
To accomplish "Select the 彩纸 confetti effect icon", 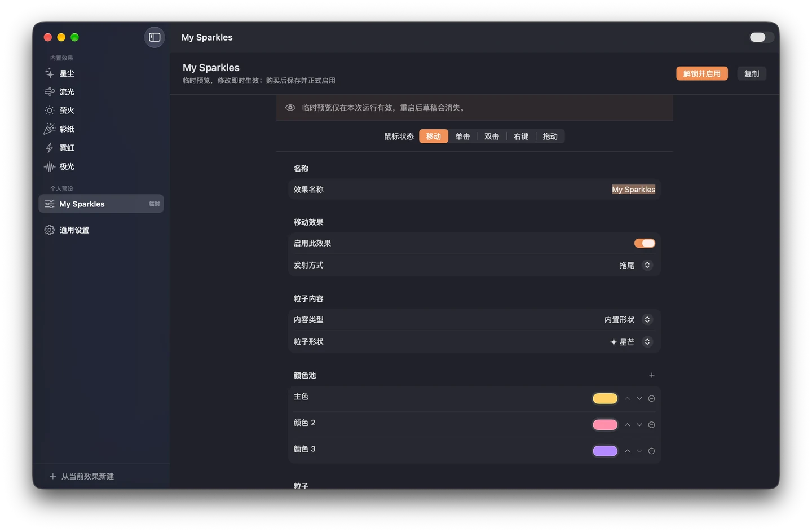I will click(50, 129).
